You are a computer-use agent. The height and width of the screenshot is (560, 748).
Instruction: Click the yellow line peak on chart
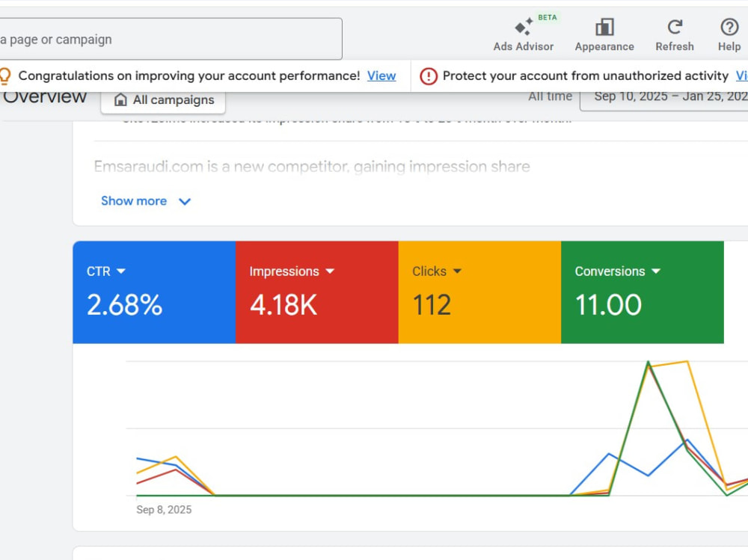click(x=687, y=362)
